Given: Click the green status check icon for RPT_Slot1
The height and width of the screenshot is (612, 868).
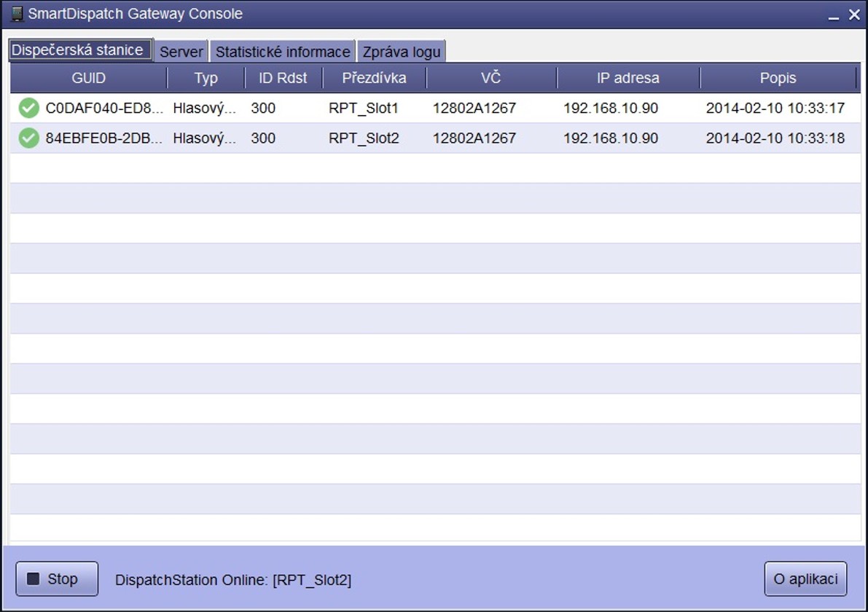Looking at the screenshot, I should 28,108.
